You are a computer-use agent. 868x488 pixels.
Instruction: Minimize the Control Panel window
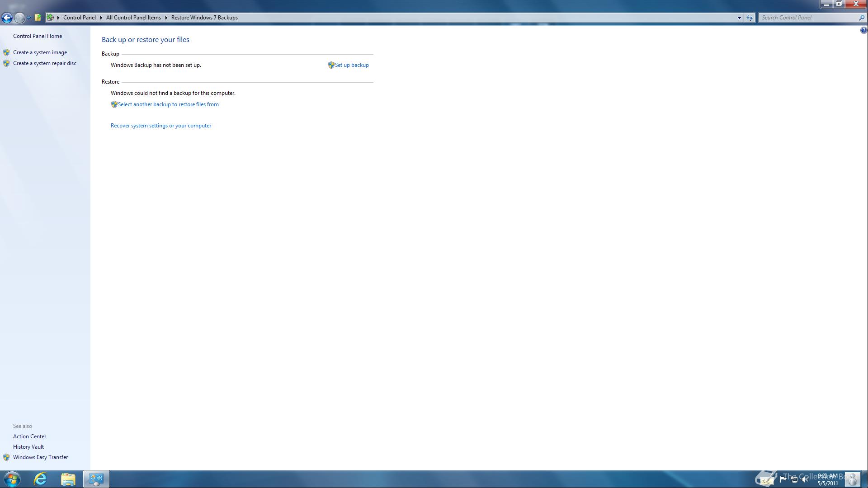(x=826, y=4)
